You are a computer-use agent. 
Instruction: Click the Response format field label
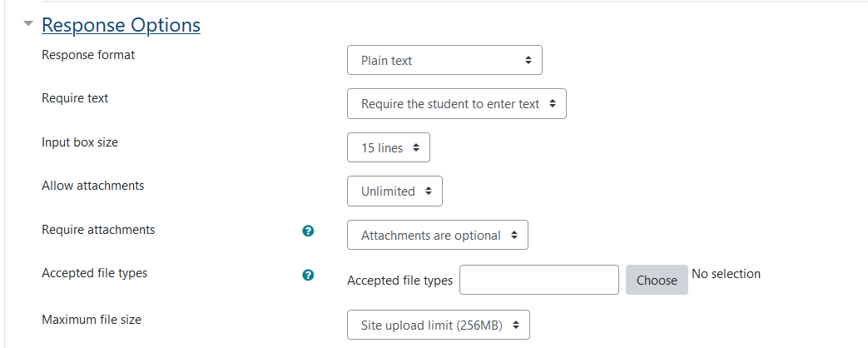[88, 55]
